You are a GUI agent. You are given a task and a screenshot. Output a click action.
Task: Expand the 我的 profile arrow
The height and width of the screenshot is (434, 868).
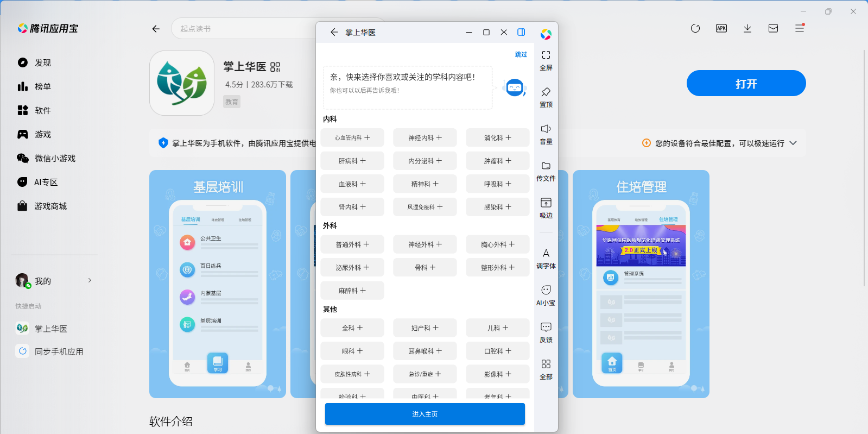[90, 281]
